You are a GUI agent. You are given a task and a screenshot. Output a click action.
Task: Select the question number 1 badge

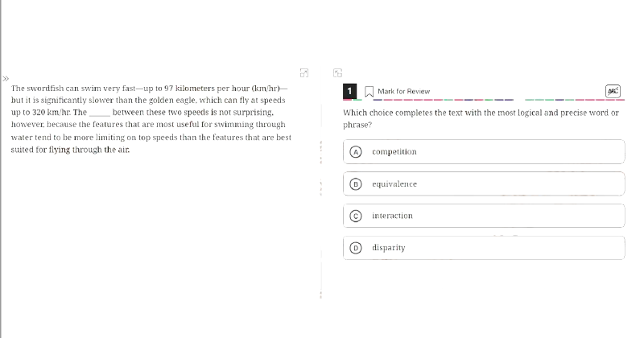click(x=349, y=91)
